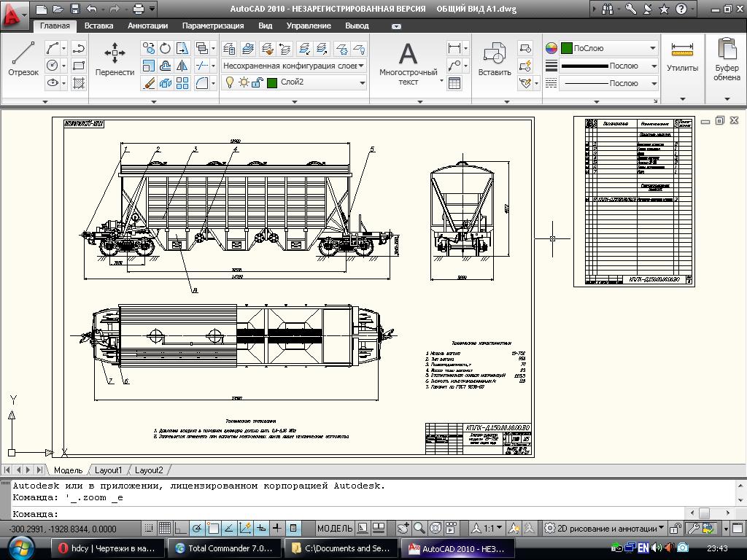Screen dimensions: 747x560
Task: Select the Explode tool
Action: (166, 83)
